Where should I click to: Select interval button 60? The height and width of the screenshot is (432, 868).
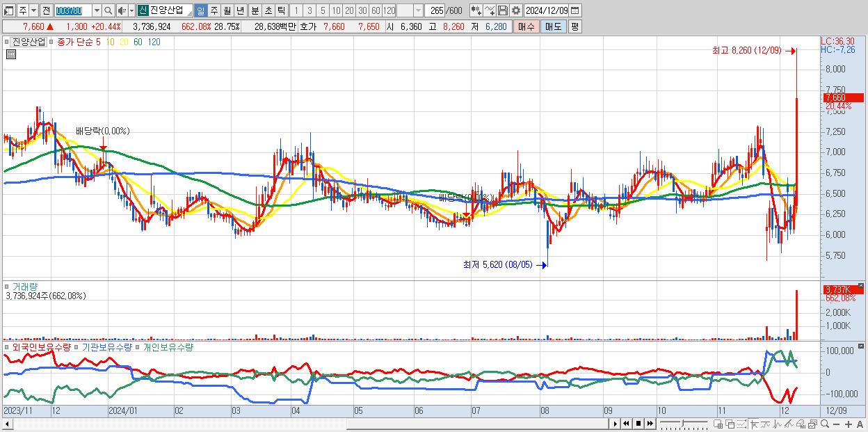[x=376, y=10]
